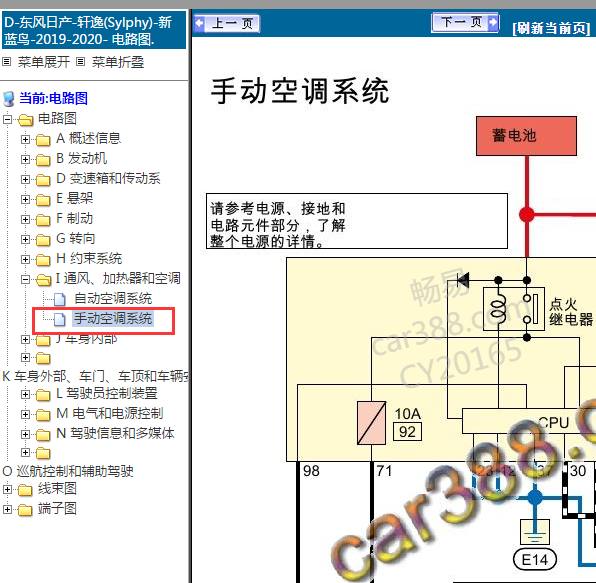Select the 端子图 label

(57, 509)
